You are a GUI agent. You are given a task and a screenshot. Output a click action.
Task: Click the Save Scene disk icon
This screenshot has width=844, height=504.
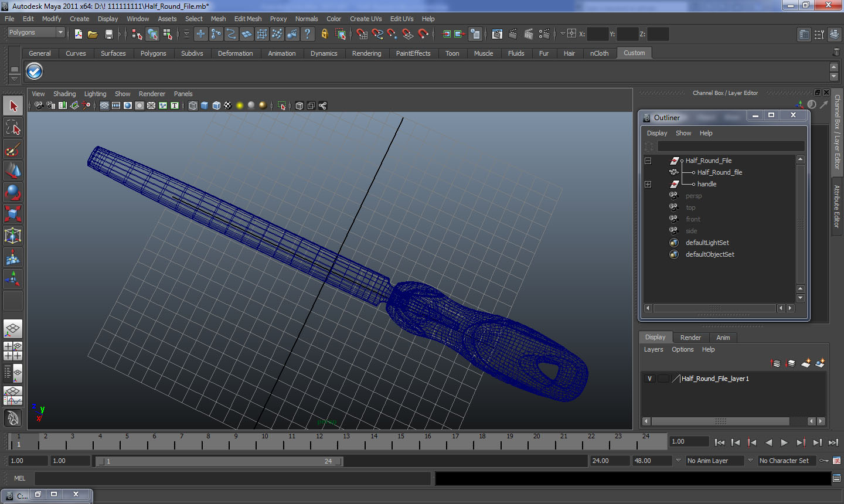108,34
